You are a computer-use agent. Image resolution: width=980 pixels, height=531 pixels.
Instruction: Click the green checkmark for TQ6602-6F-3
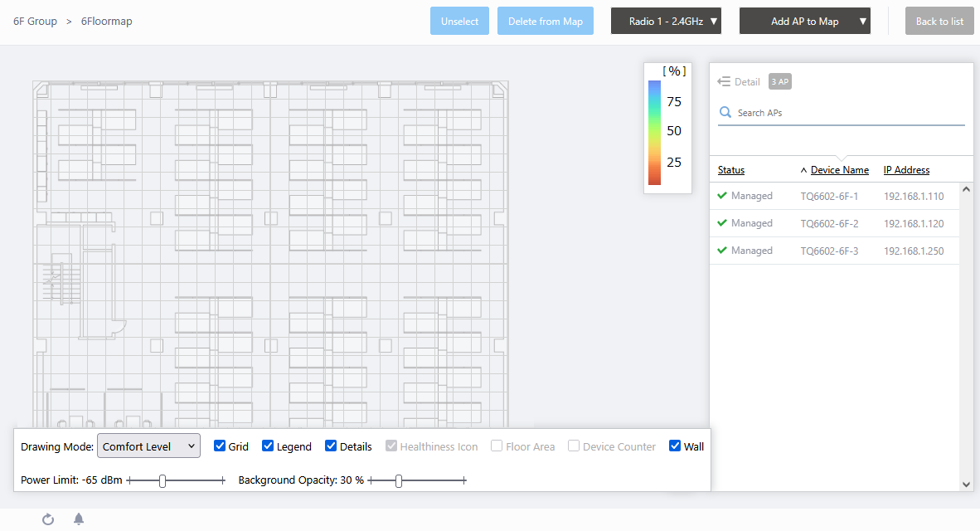point(722,251)
